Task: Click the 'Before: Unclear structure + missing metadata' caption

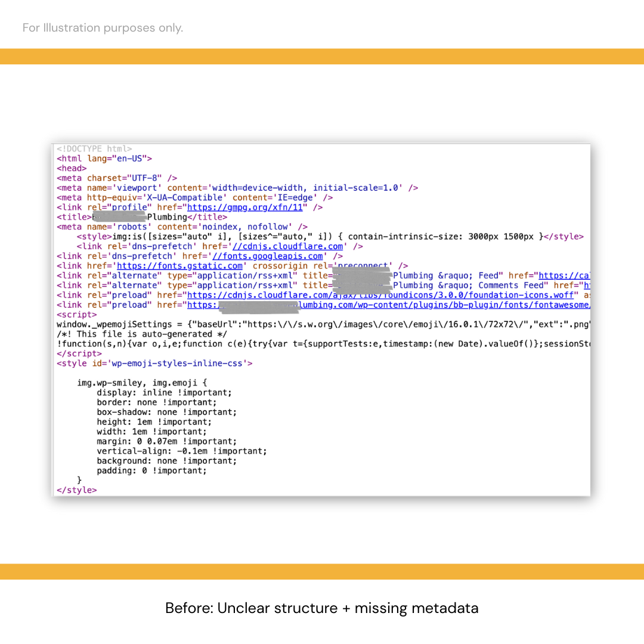Action: pos(322,608)
